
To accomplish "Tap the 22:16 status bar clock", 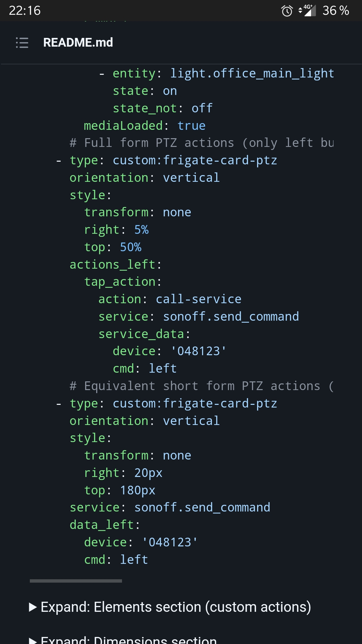I will (24, 11).
